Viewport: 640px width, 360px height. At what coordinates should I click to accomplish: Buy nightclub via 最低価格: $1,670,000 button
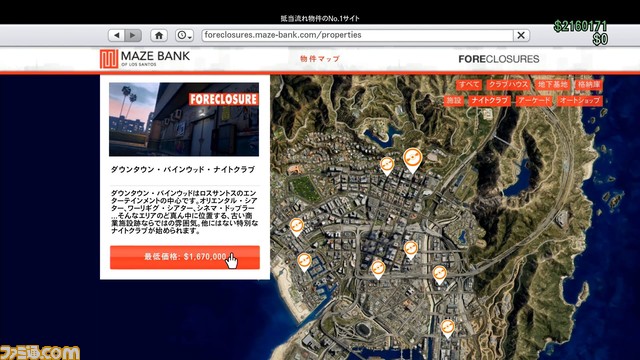pyautogui.click(x=184, y=257)
